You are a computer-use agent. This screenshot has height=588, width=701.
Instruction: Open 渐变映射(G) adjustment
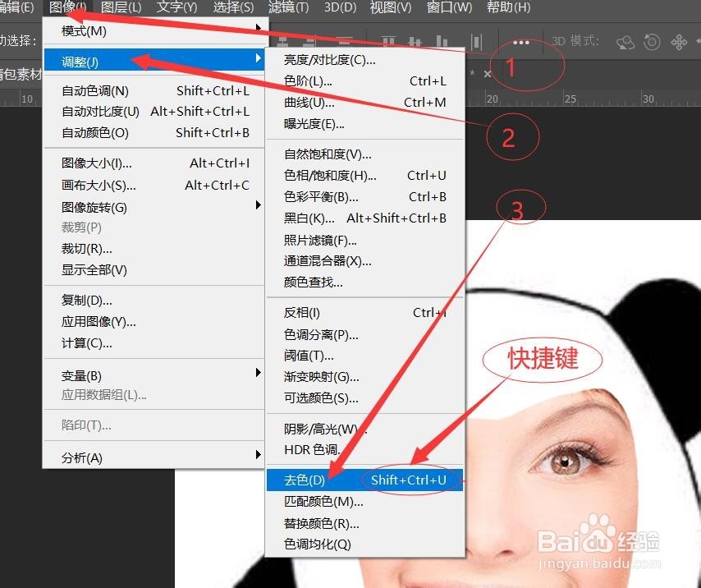tap(365, 377)
